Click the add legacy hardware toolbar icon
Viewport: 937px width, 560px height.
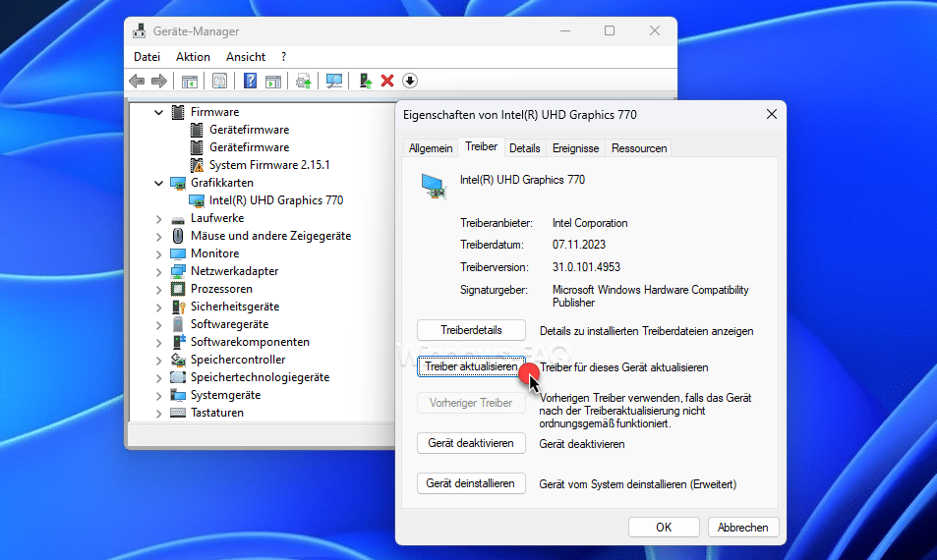365,81
